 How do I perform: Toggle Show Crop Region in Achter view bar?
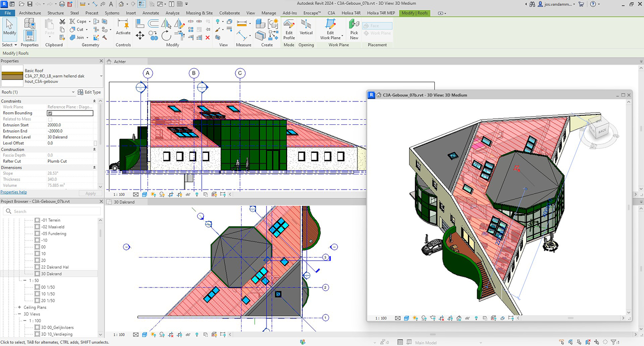coord(180,194)
